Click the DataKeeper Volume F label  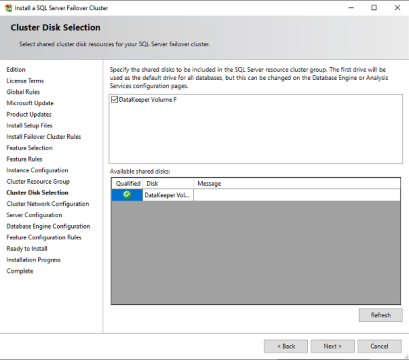(x=148, y=100)
